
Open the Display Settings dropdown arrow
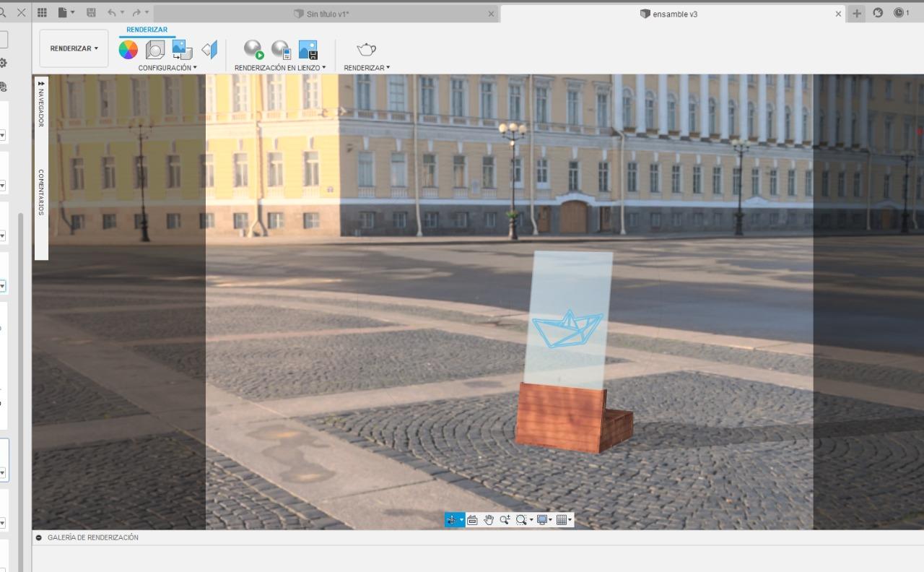pyautogui.click(x=551, y=520)
